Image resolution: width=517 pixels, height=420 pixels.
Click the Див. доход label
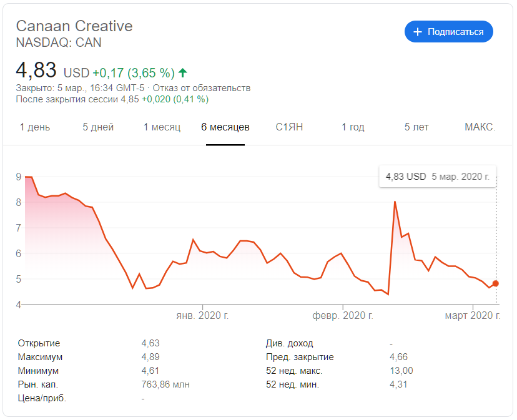point(290,343)
